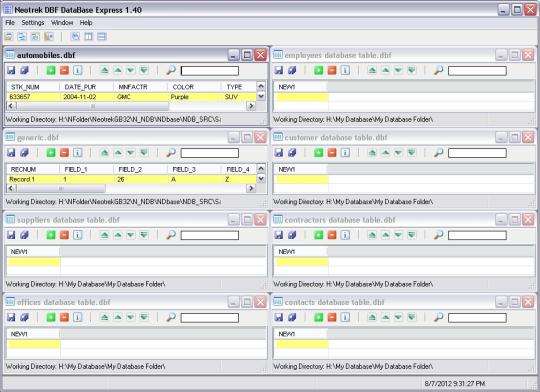Add a record in generic.dbf with the green plus

[51, 153]
